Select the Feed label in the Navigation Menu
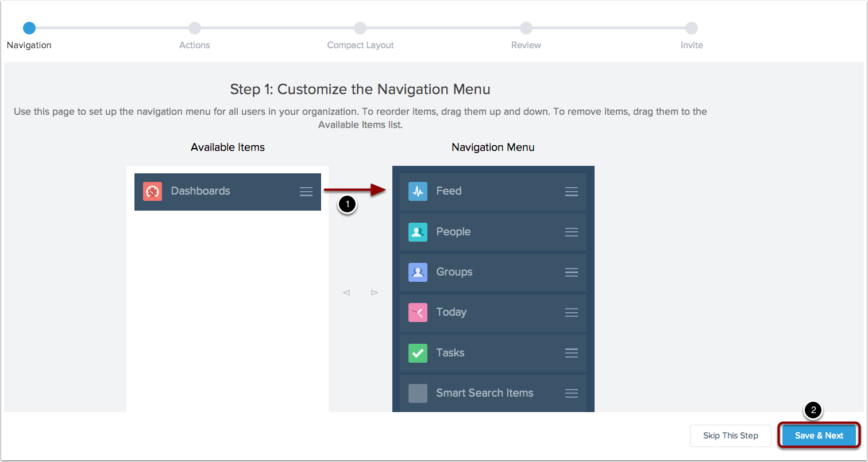Viewport: 868px width, 462px height. pos(449,191)
